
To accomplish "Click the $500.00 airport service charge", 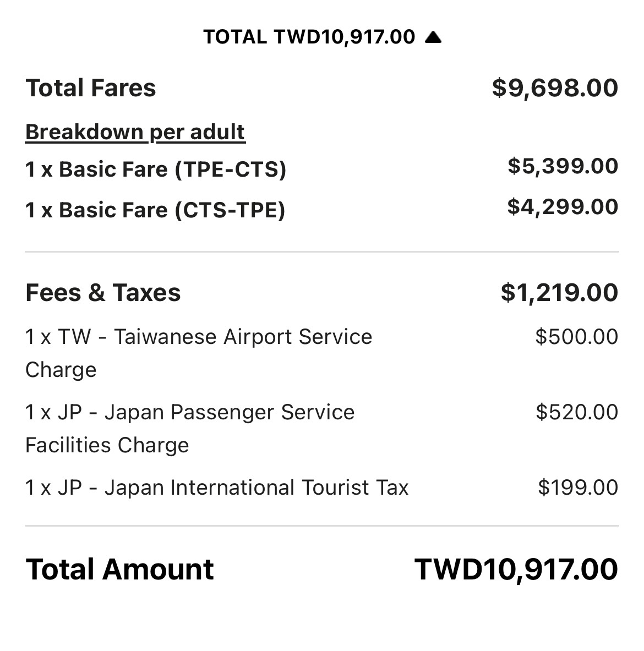I will (x=577, y=337).
